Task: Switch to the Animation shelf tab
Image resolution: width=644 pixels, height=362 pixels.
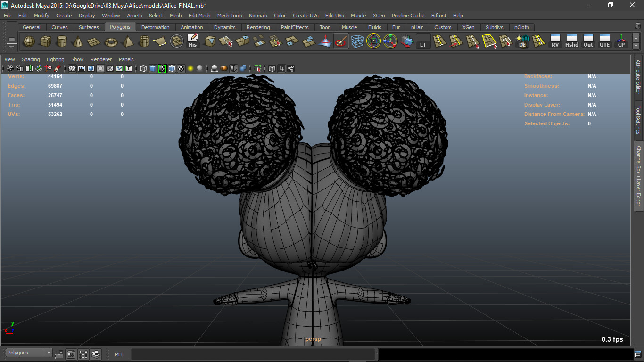Action: pyautogui.click(x=192, y=27)
